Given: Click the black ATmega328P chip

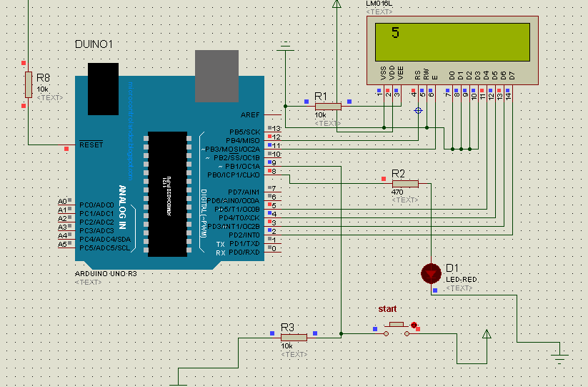Looking at the screenshot, I should [x=168, y=194].
